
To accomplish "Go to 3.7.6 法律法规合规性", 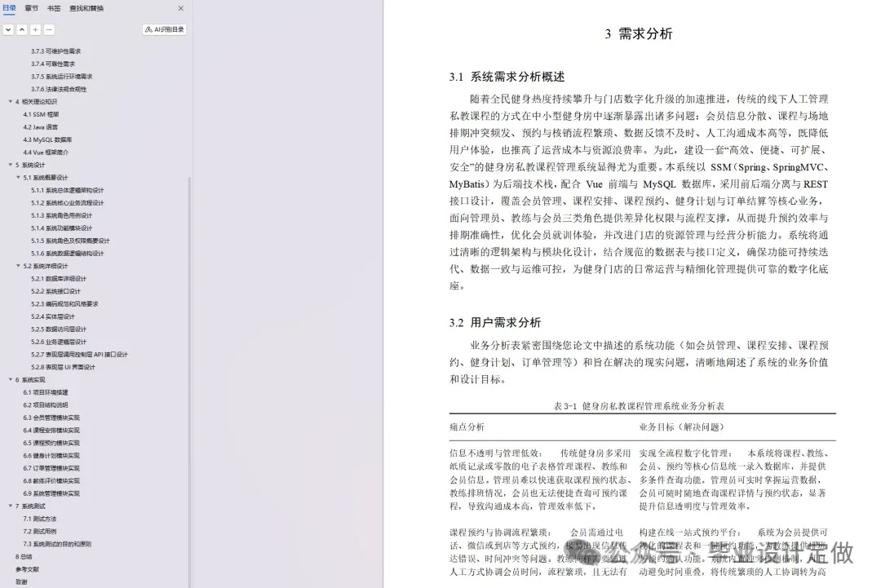I will pyautogui.click(x=59, y=89).
